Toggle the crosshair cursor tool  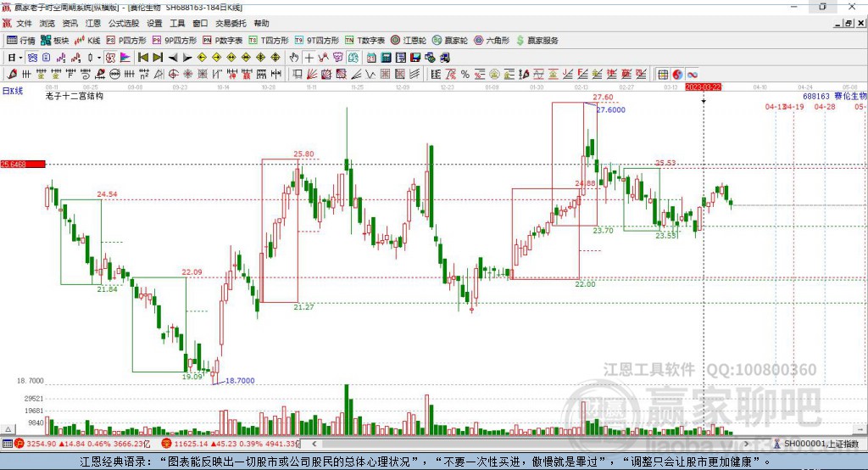click(x=309, y=58)
